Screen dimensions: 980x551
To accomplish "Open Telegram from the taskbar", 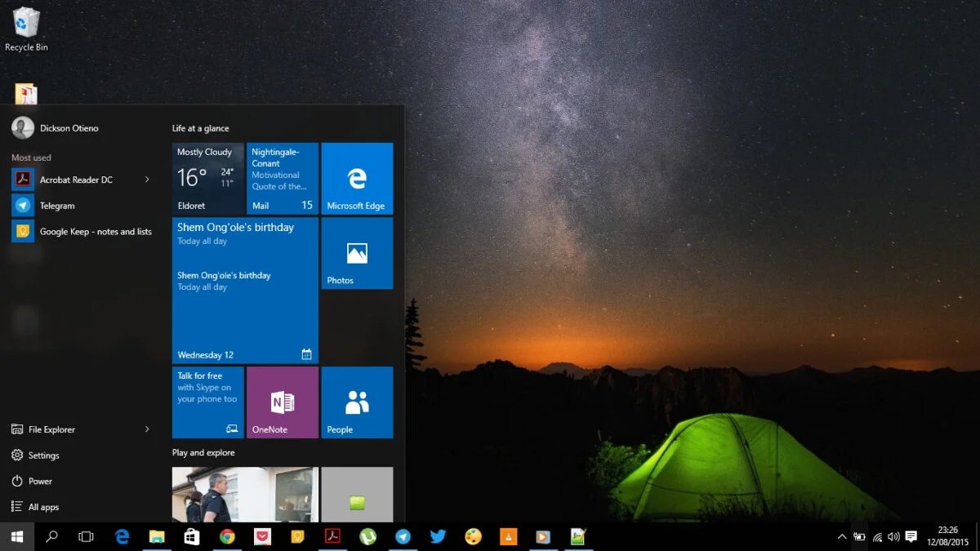I will [x=403, y=536].
